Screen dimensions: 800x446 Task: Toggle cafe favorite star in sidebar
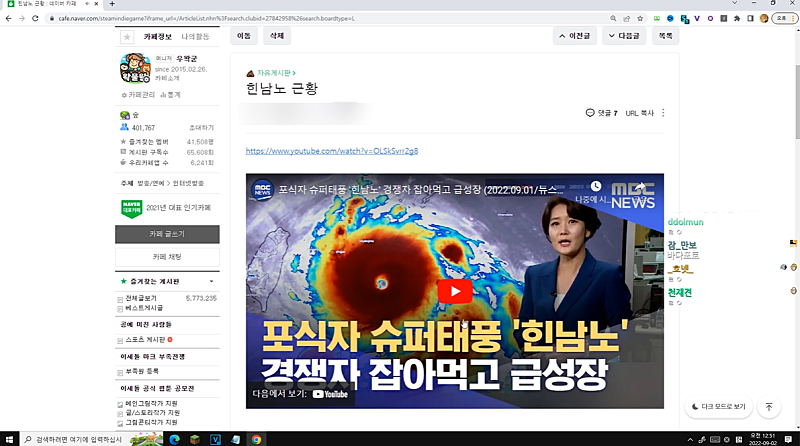click(127, 37)
